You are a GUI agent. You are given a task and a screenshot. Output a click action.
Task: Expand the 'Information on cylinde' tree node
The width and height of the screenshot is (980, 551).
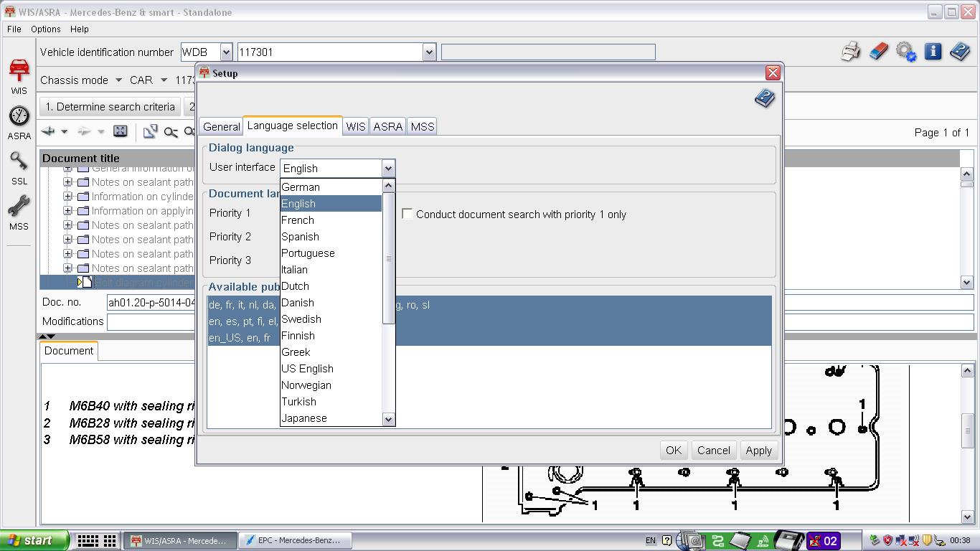coord(67,196)
